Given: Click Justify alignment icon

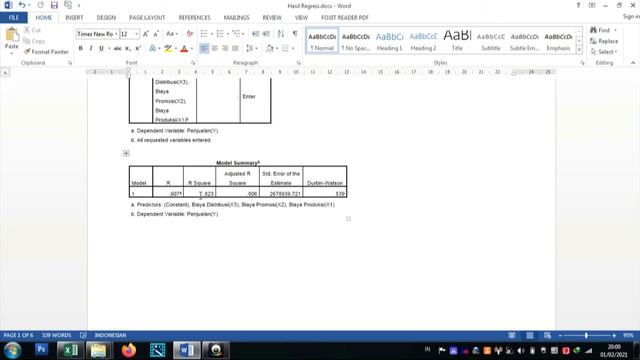Looking at the screenshot, I should point(235,49).
